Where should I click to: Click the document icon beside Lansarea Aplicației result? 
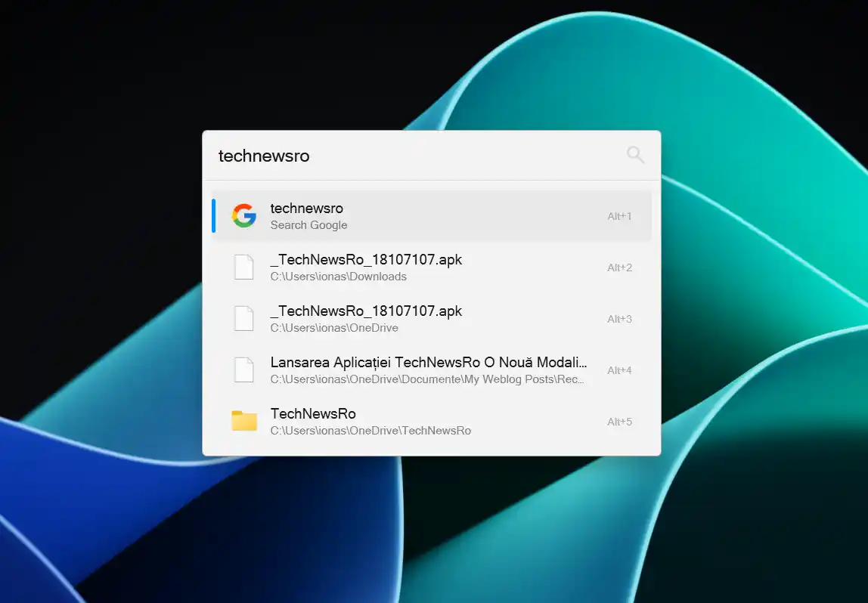click(x=243, y=370)
